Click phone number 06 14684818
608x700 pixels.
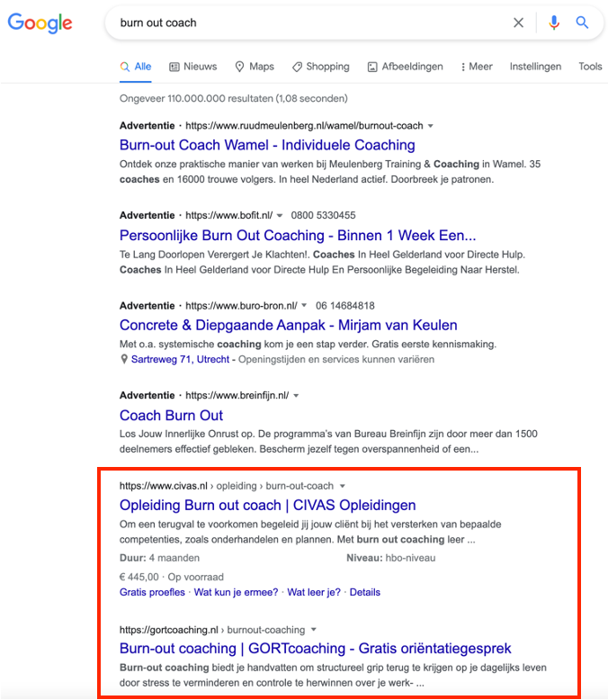click(x=345, y=306)
